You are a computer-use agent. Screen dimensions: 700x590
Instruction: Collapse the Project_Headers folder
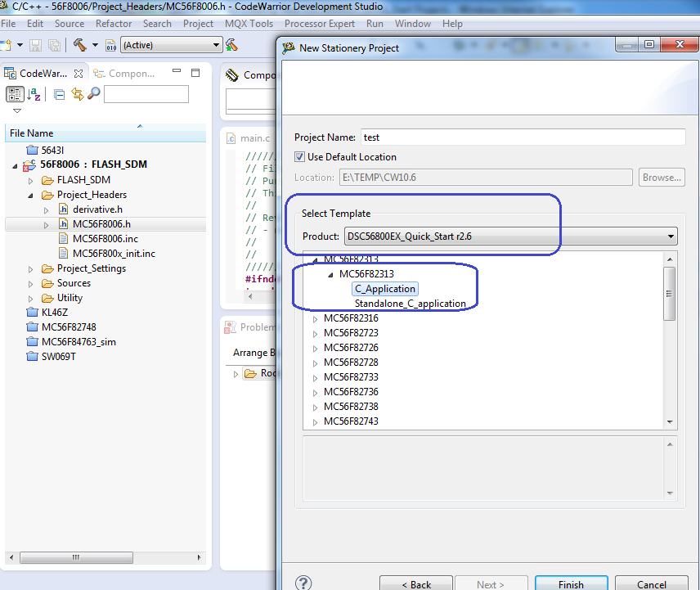(30, 196)
